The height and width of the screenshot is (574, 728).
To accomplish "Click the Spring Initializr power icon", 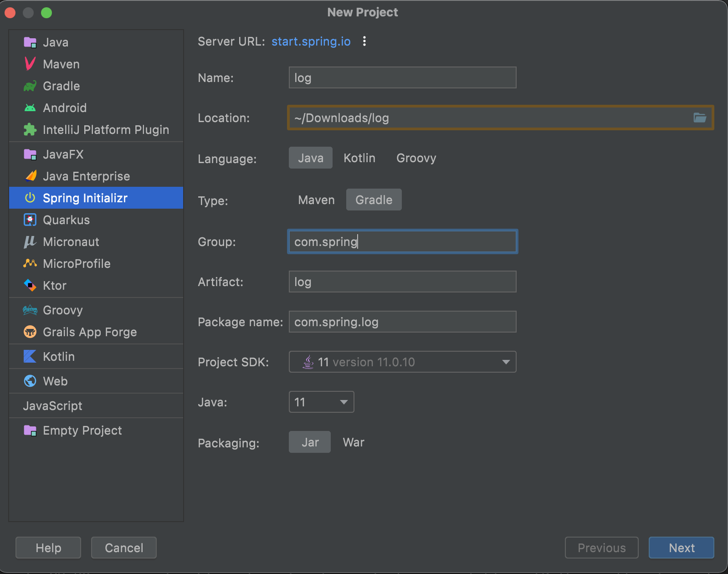I will point(30,198).
